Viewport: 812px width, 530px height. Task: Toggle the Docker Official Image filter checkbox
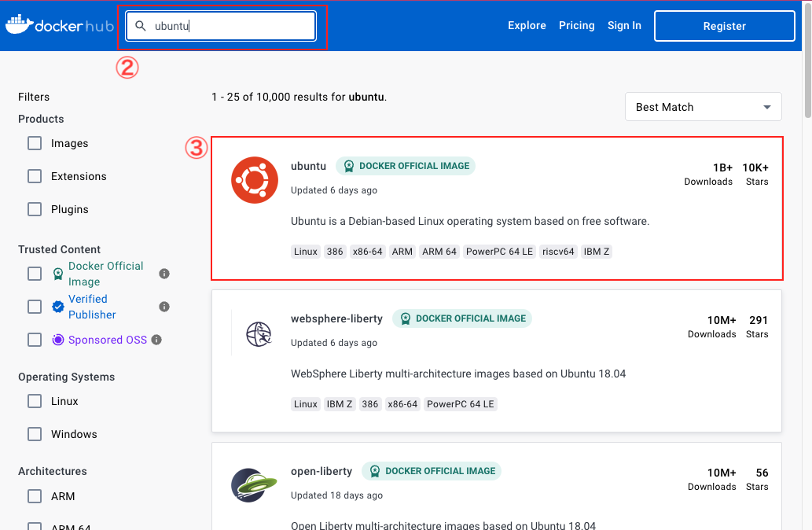(x=35, y=274)
